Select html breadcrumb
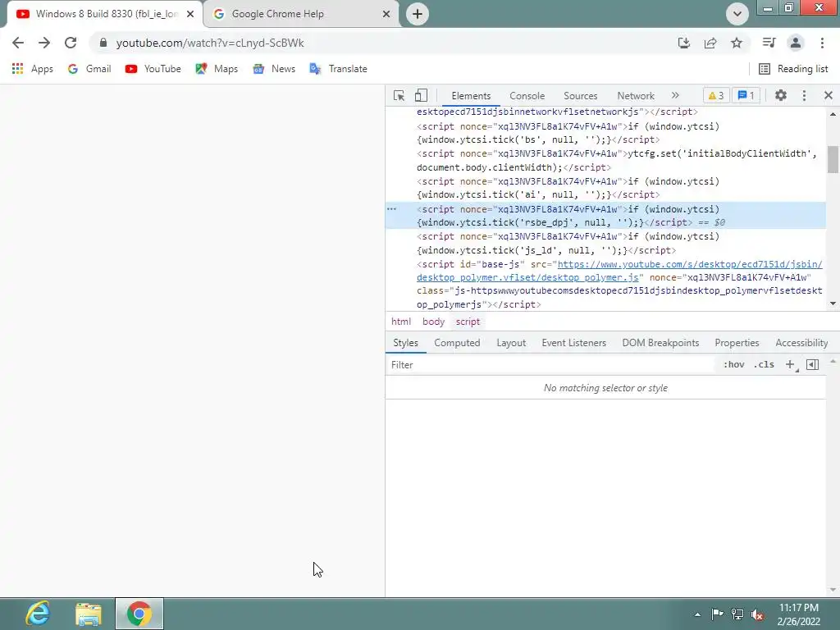Image resolution: width=840 pixels, height=630 pixels. point(400,322)
